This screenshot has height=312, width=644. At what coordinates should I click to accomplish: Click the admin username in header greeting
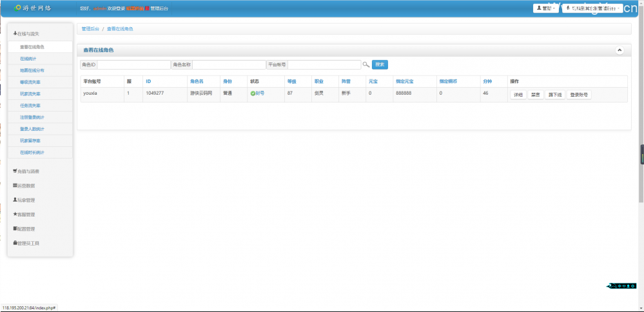[100, 8]
